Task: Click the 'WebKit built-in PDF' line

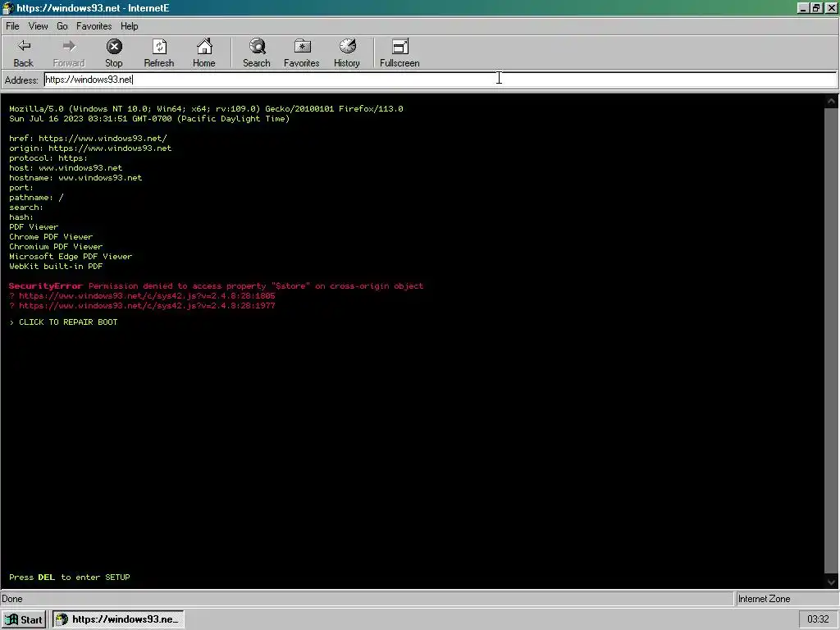Action: [56, 267]
